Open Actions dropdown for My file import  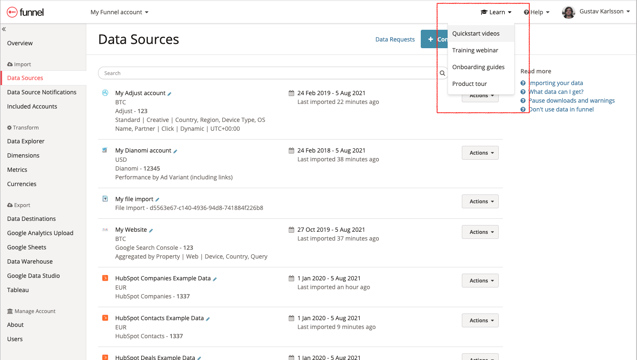480,201
